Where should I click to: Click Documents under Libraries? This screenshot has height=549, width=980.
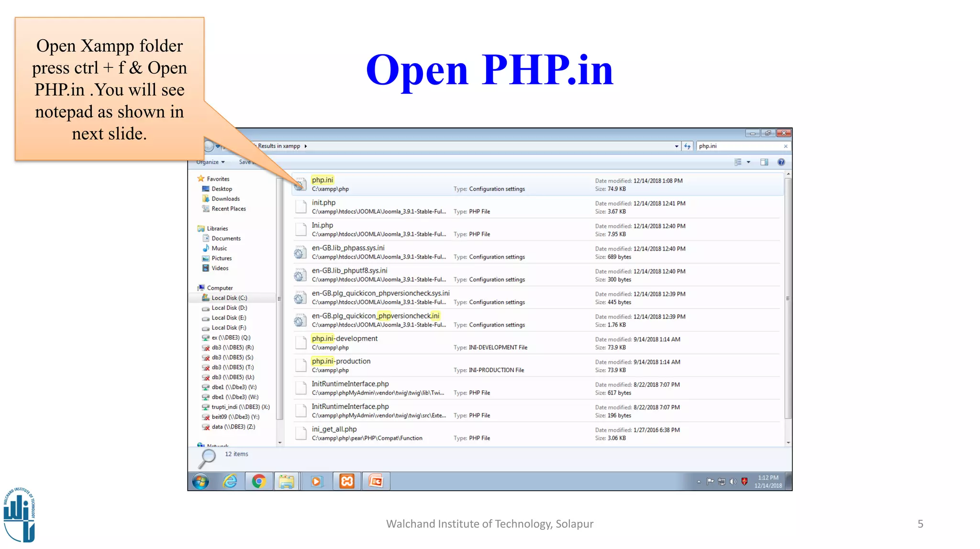pyautogui.click(x=226, y=239)
